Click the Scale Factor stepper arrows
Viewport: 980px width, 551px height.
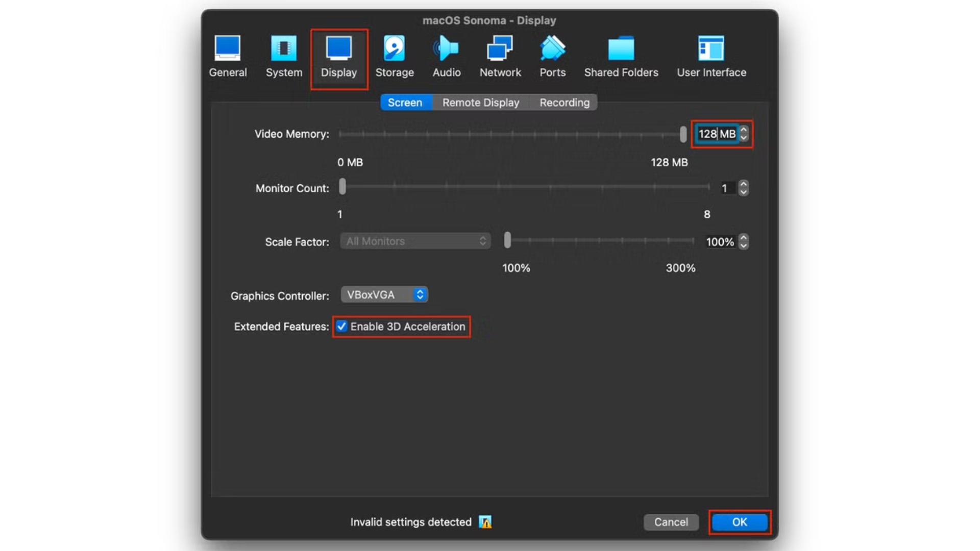[744, 242]
